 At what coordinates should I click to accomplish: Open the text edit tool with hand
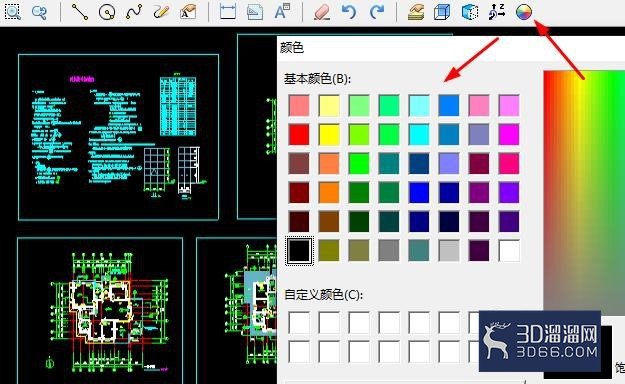(188, 12)
